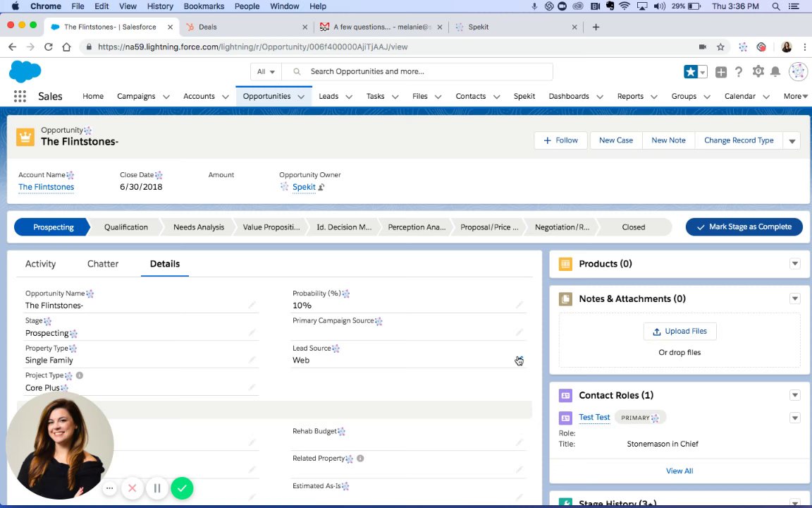This screenshot has width=812, height=508.
Task: Cancel recording with red X button
Action: pyautogui.click(x=132, y=488)
